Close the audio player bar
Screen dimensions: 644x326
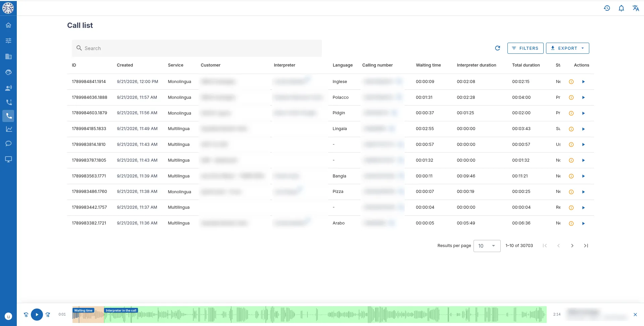coord(635,315)
